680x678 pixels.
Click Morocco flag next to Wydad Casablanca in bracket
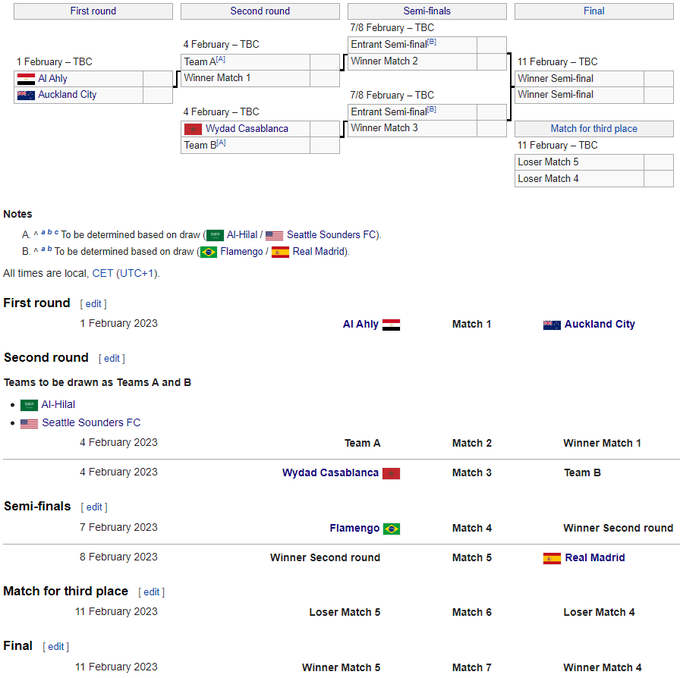[x=193, y=129]
